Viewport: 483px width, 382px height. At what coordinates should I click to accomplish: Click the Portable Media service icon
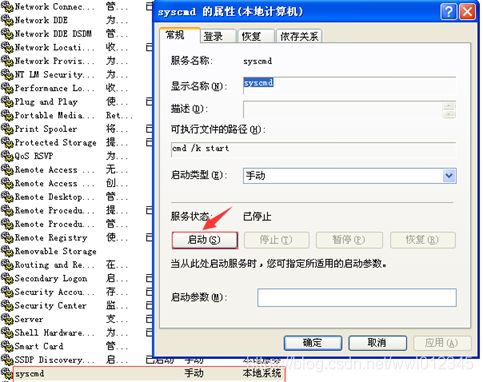pyautogui.click(x=7, y=115)
